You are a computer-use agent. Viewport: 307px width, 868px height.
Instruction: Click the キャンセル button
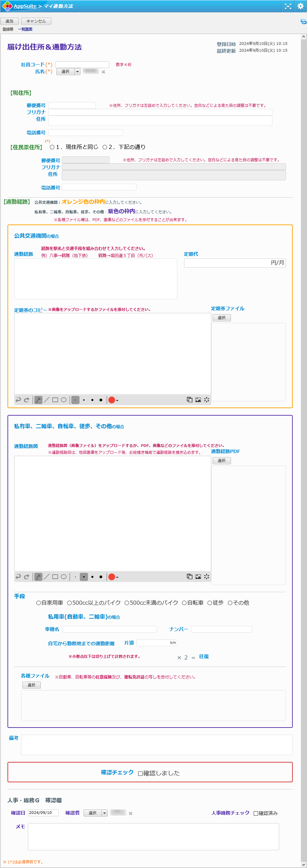point(36,21)
